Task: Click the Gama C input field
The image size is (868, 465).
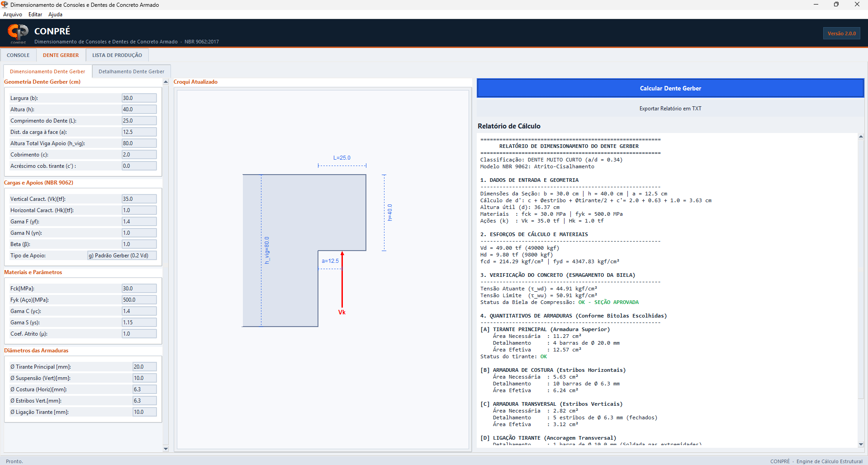Action: (x=139, y=311)
